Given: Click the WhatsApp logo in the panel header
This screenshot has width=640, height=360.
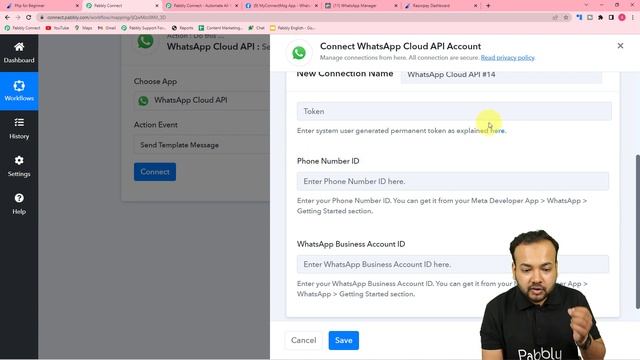Looking at the screenshot, I should pos(299,53).
